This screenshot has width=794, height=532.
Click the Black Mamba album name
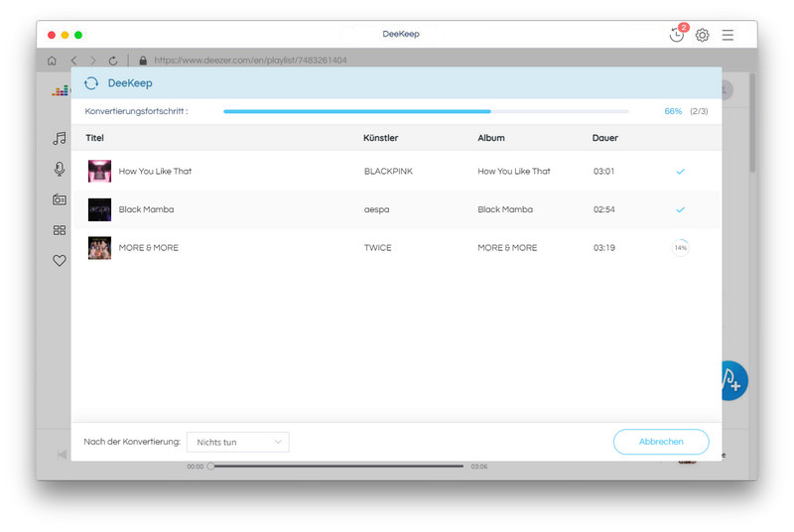pos(505,209)
